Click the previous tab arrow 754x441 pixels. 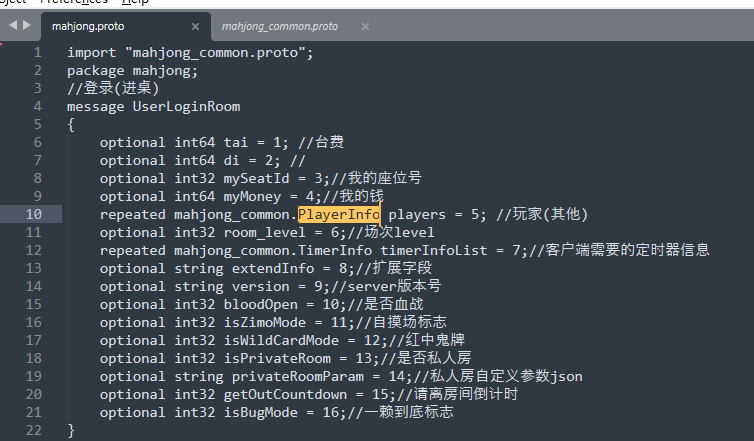click(x=11, y=25)
